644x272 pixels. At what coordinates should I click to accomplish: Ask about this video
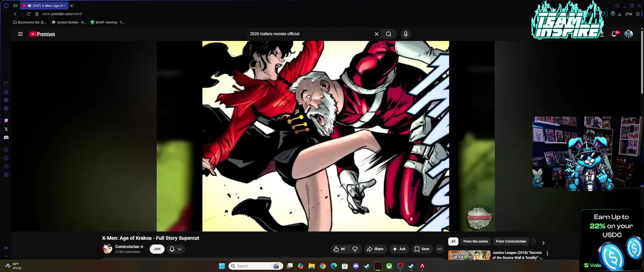(399, 249)
